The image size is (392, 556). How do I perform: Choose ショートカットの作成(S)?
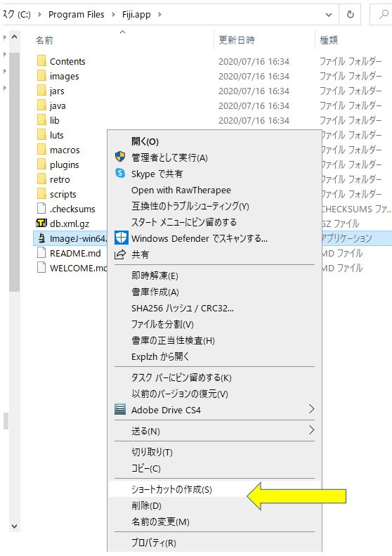171,489
